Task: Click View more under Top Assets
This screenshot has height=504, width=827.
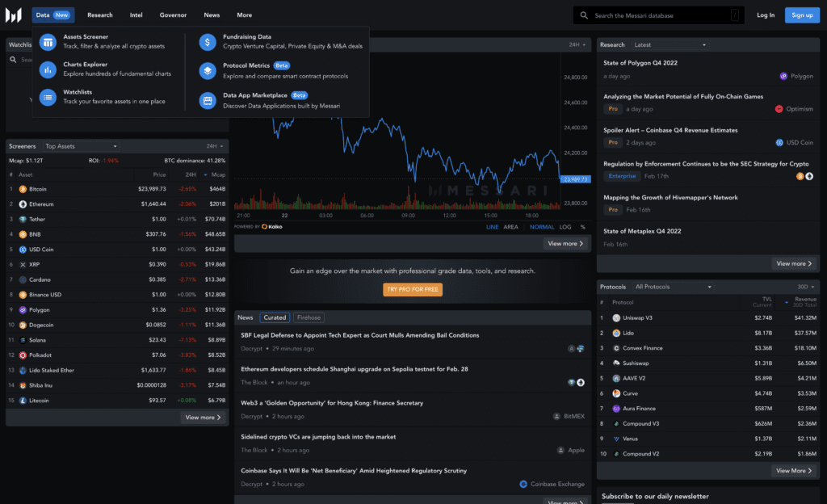Action: (203, 418)
